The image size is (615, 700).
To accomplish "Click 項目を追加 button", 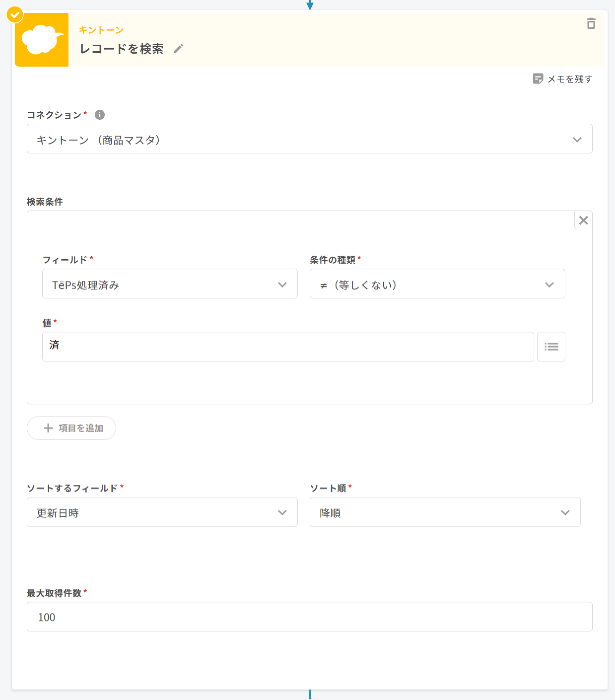I will 72,428.
